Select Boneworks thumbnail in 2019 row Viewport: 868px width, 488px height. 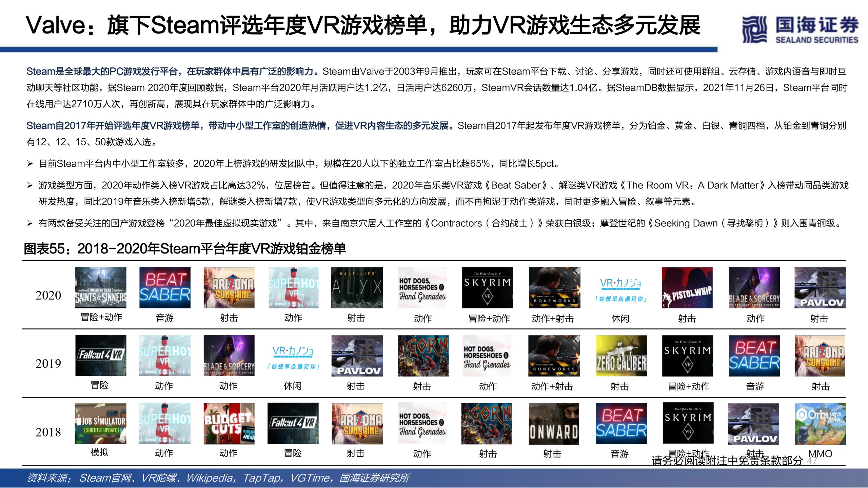coord(554,356)
